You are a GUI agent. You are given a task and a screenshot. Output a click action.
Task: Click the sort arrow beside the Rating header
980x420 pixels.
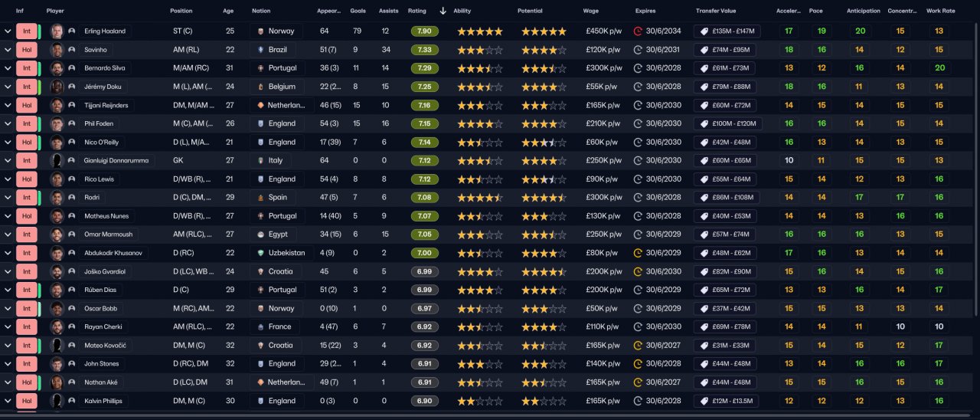click(443, 11)
